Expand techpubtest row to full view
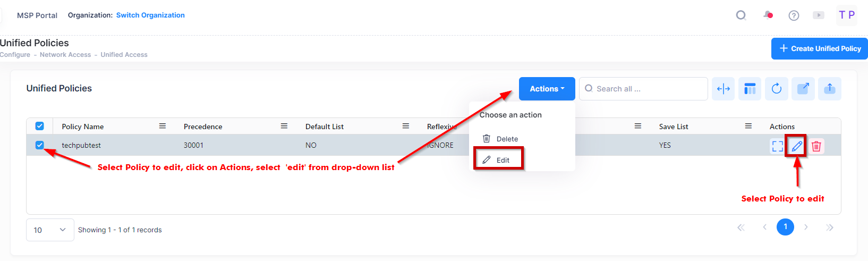Viewport: 868px width, 261px height. (x=777, y=146)
